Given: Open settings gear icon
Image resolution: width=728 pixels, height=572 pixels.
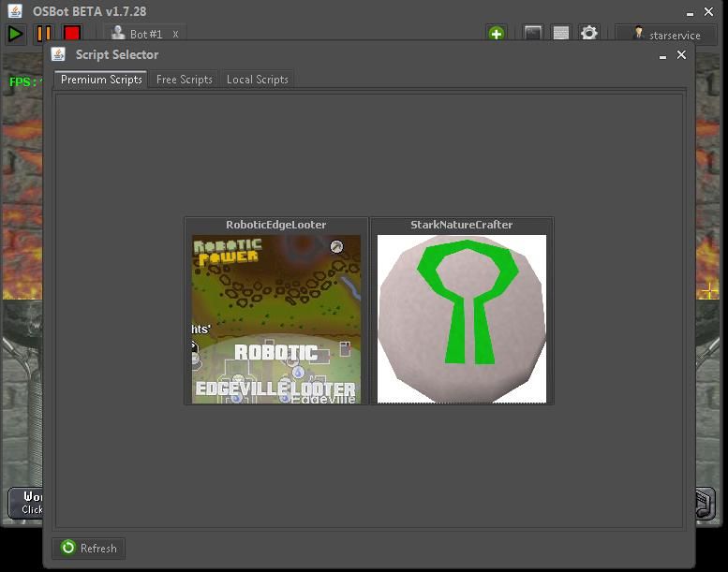Looking at the screenshot, I should tap(588, 34).
